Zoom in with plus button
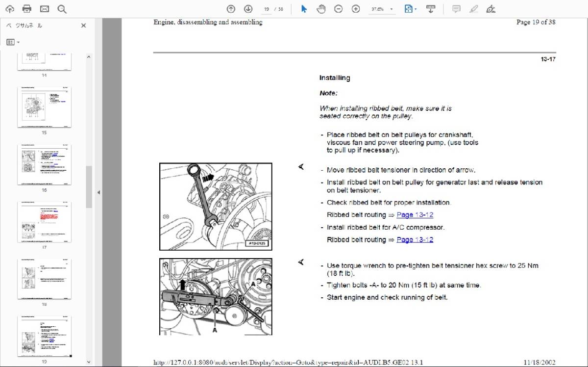The width and height of the screenshot is (588, 367). 356,9
